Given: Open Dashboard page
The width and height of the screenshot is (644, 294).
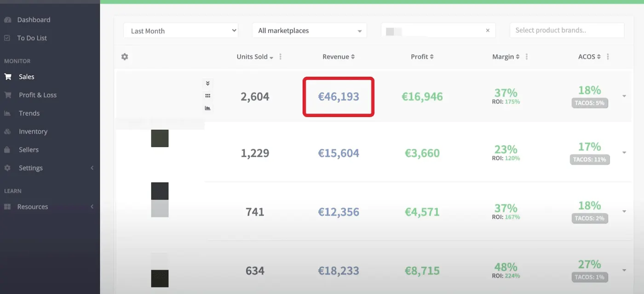Looking at the screenshot, I should pos(34,20).
